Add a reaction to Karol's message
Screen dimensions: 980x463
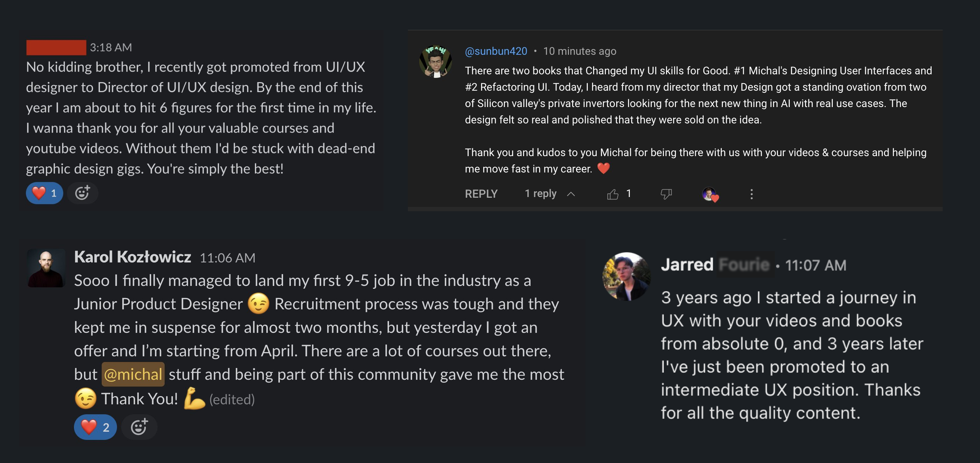(139, 427)
